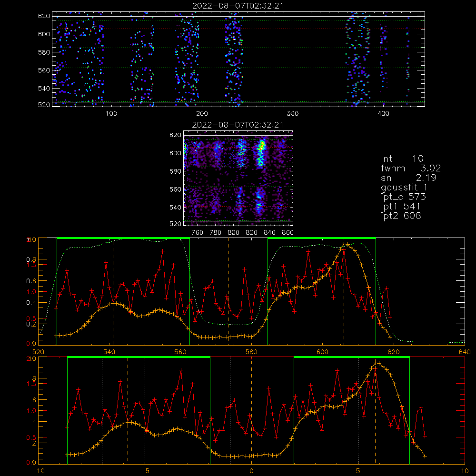Click orange x-axis label 540 of profile plot

coord(109,352)
